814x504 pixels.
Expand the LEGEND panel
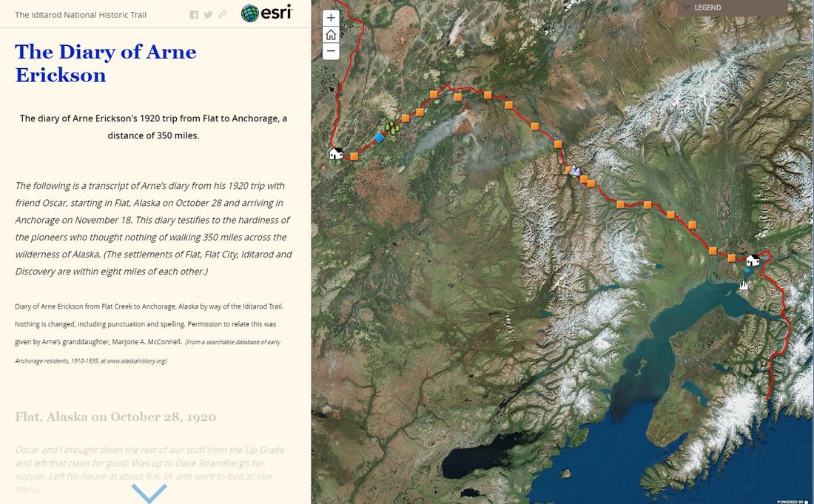(x=732, y=7)
